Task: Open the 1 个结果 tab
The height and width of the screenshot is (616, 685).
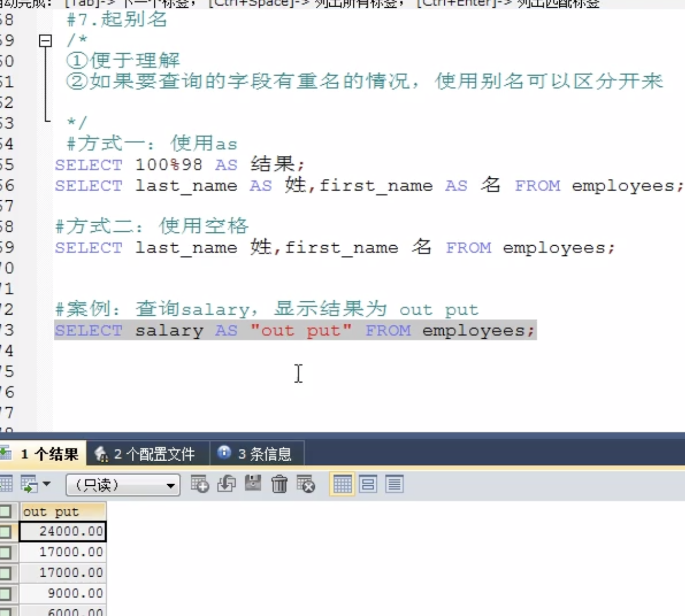Action: [43, 454]
